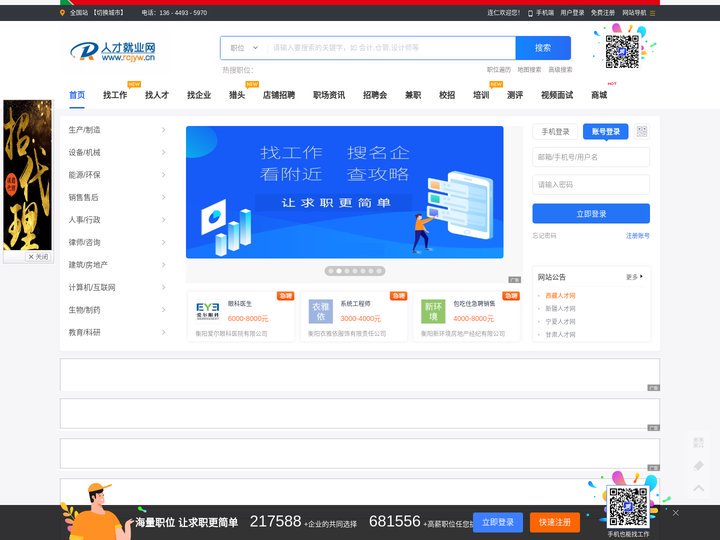Image resolution: width=720 pixels, height=540 pixels.
Task: Select the second banner carousel dot
Action: (x=339, y=271)
